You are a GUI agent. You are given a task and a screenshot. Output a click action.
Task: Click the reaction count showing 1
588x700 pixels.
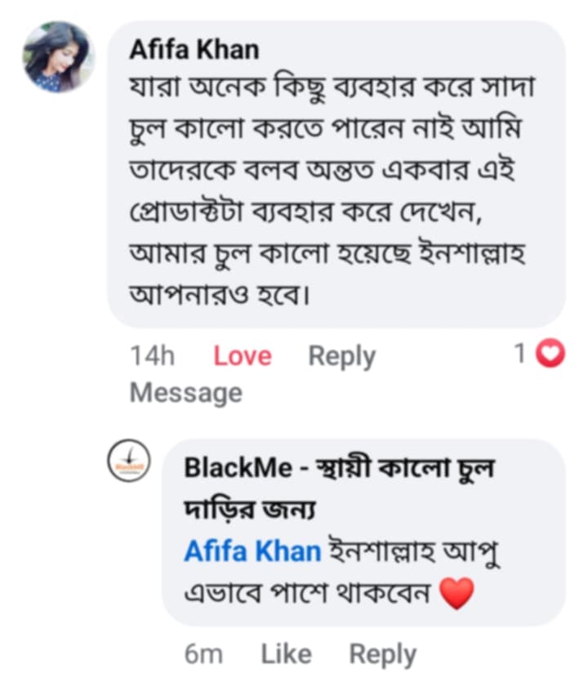click(519, 354)
